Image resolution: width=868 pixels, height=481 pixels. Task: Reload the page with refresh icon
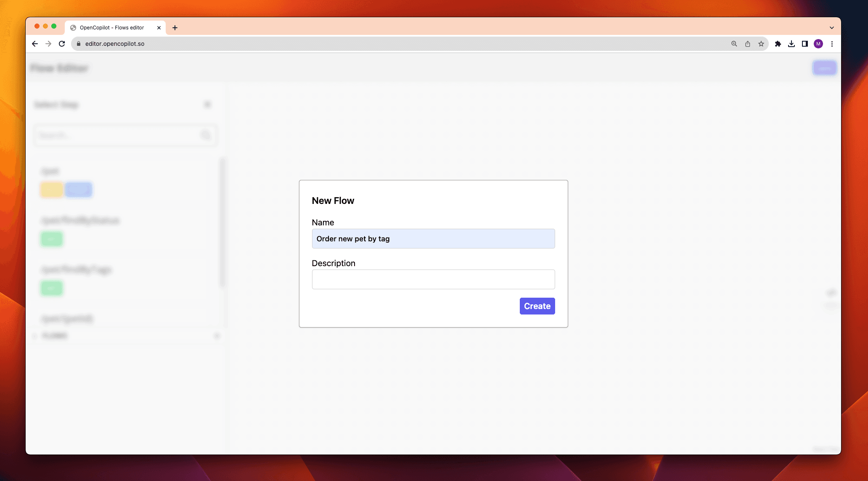pos(62,44)
